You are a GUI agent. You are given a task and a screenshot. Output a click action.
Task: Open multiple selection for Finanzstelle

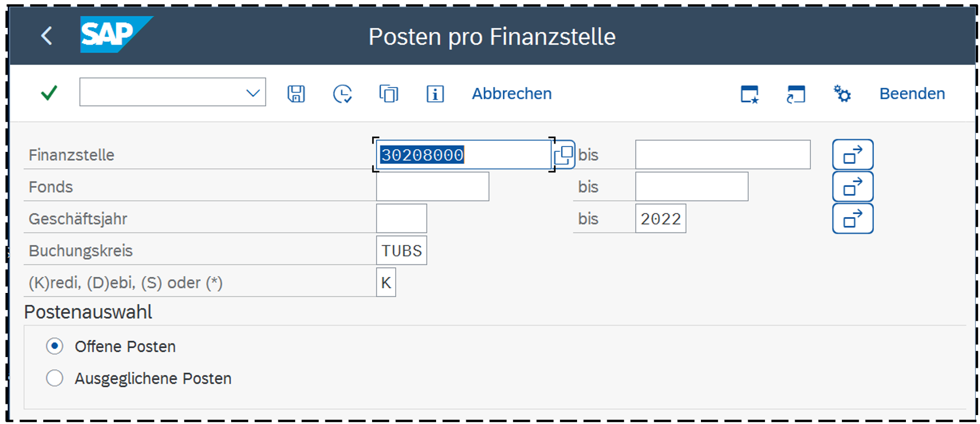coord(853,155)
